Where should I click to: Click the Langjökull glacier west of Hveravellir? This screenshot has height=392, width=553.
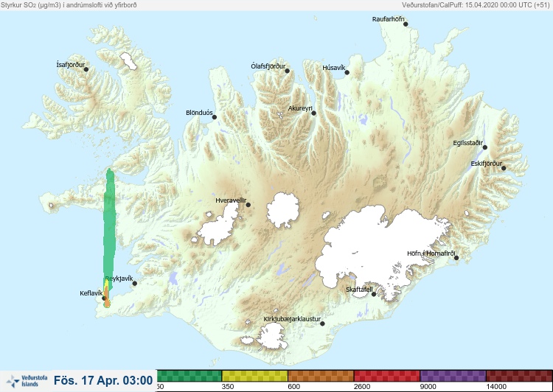[x=219, y=225]
